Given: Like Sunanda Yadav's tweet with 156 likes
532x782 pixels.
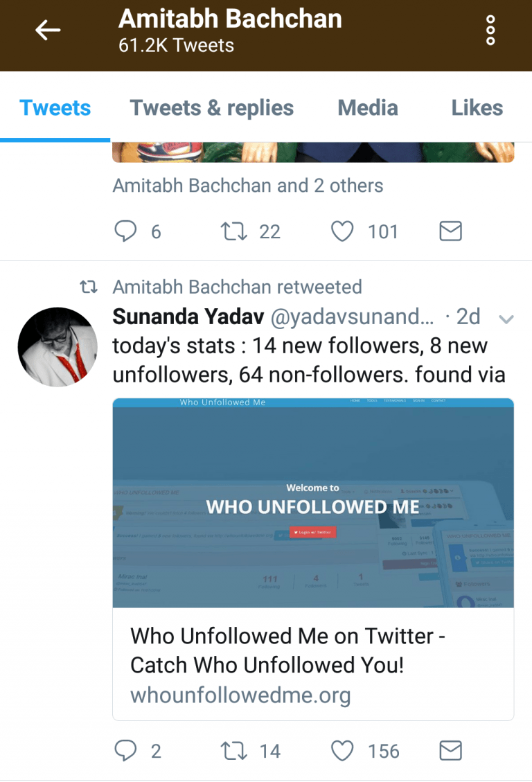Looking at the screenshot, I should click(342, 751).
